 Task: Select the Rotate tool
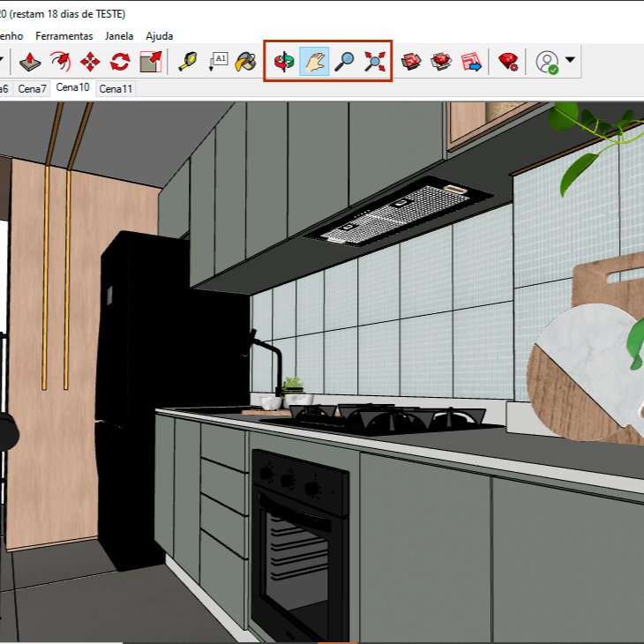click(x=120, y=62)
